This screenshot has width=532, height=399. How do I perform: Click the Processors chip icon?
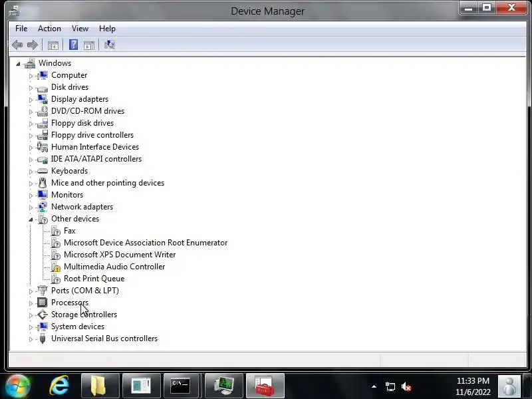[43, 303]
